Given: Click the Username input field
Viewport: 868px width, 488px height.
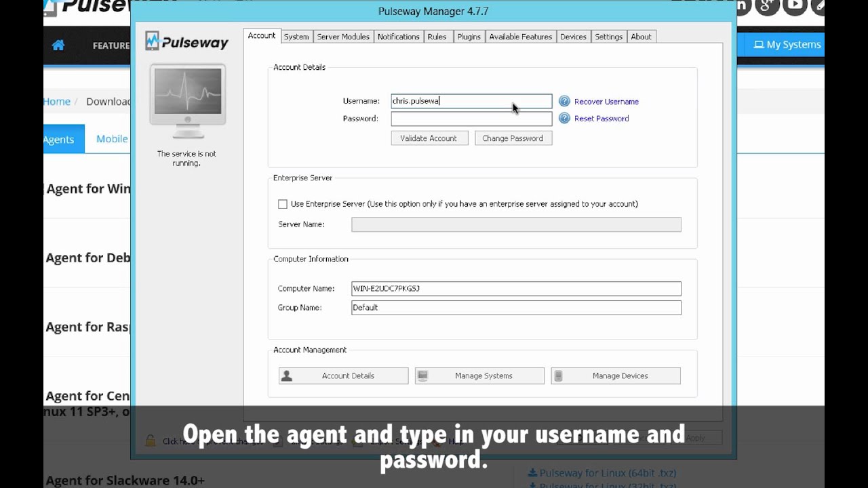Looking at the screenshot, I should [x=471, y=101].
